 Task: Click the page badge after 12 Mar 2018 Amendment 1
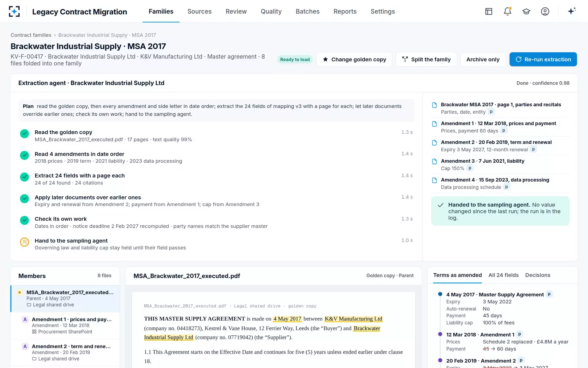pos(519,334)
